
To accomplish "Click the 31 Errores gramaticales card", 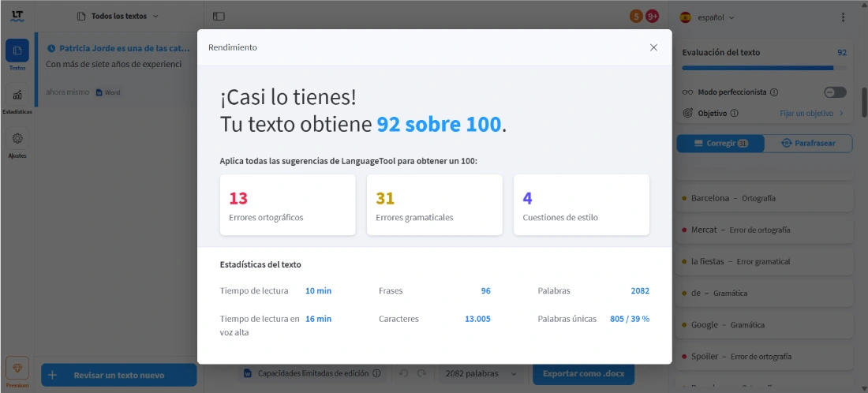I will coord(435,205).
